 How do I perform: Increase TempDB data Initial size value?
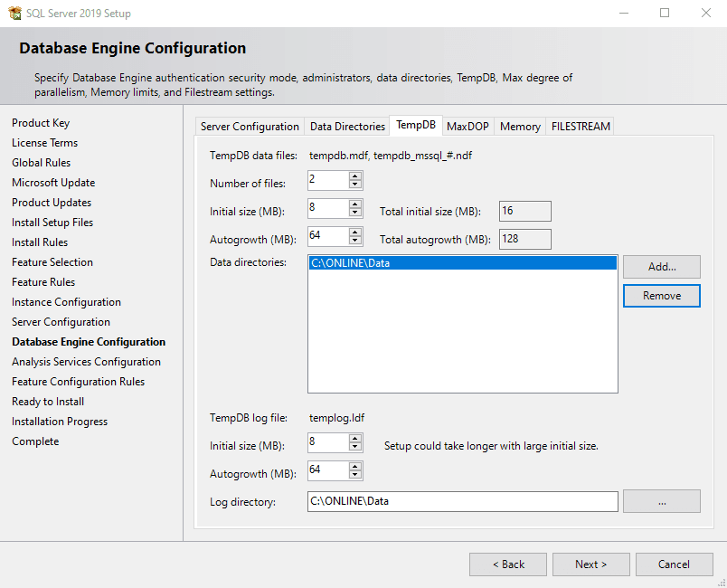click(x=355, y=204)
